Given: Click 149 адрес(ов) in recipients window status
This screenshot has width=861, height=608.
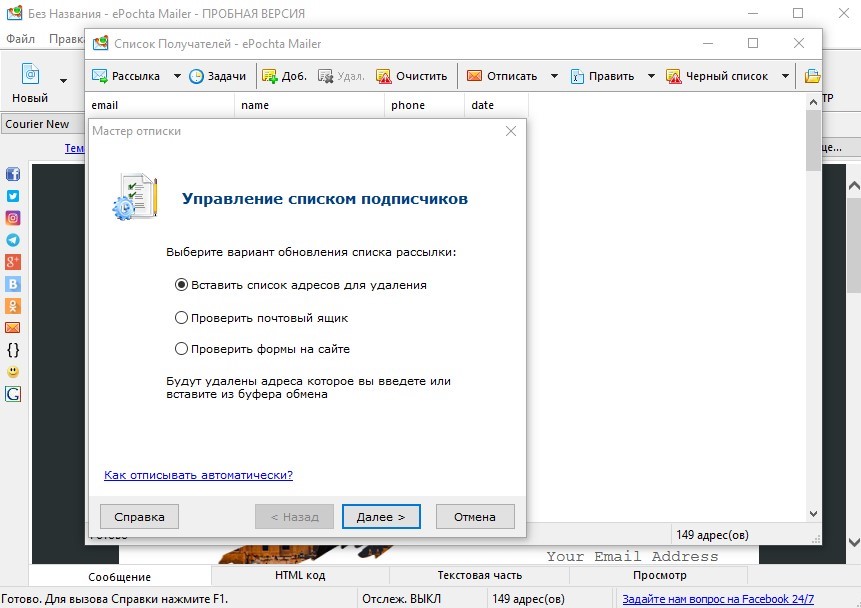Looking at the screenshot, I should (x=712, y=535).
